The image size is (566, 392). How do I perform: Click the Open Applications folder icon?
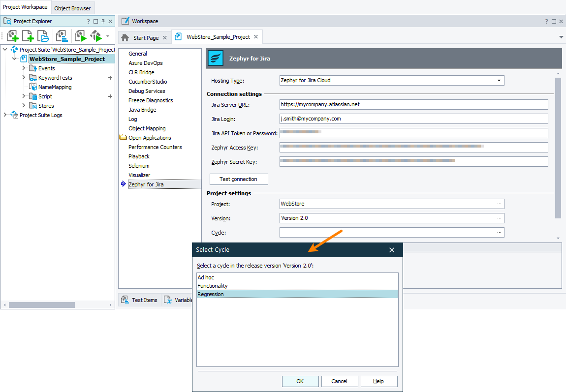pyautogui.click(x=123, y=137)
